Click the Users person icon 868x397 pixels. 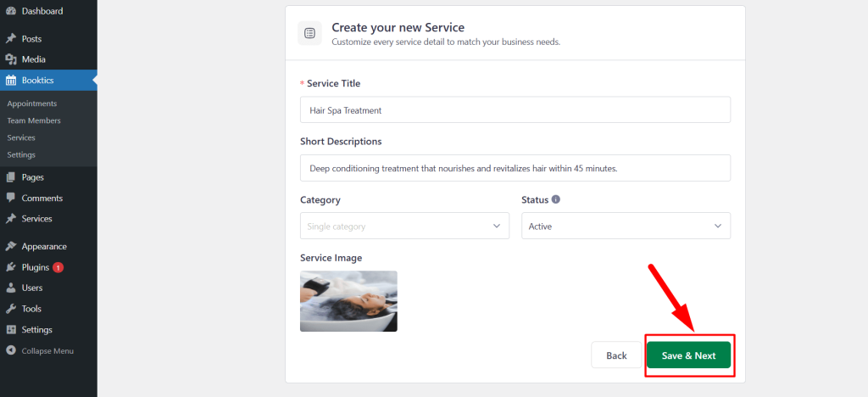[10, 288]
